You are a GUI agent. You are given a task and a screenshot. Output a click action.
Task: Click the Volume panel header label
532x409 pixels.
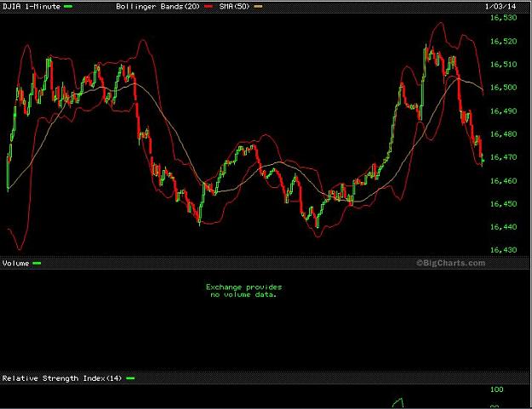pos(15,264)
